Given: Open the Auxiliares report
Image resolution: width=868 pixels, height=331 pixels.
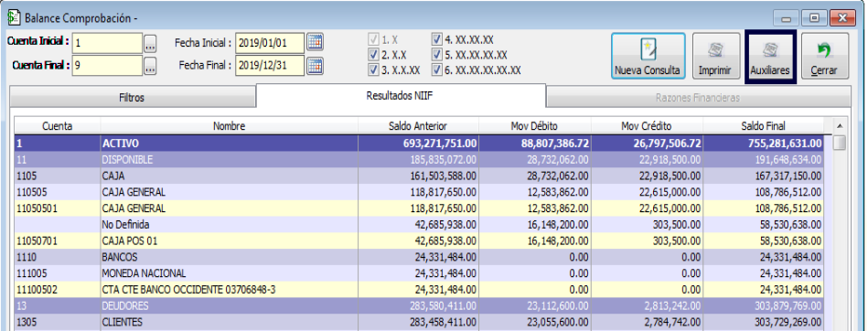Looking at the screenshot, I should [770, 56].
